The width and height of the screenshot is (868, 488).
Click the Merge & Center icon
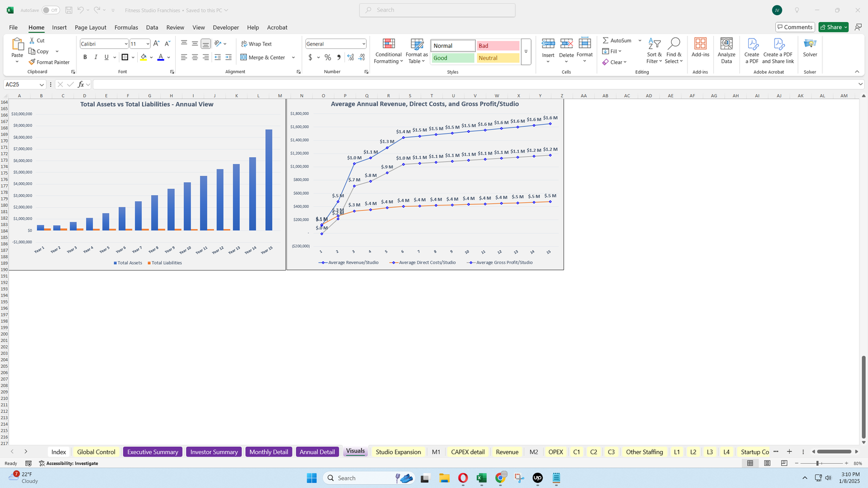tap(244, 57)
